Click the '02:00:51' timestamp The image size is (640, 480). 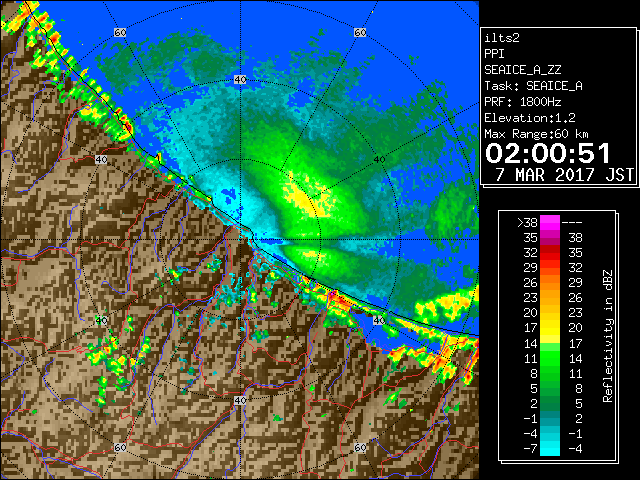click(547, 153)
